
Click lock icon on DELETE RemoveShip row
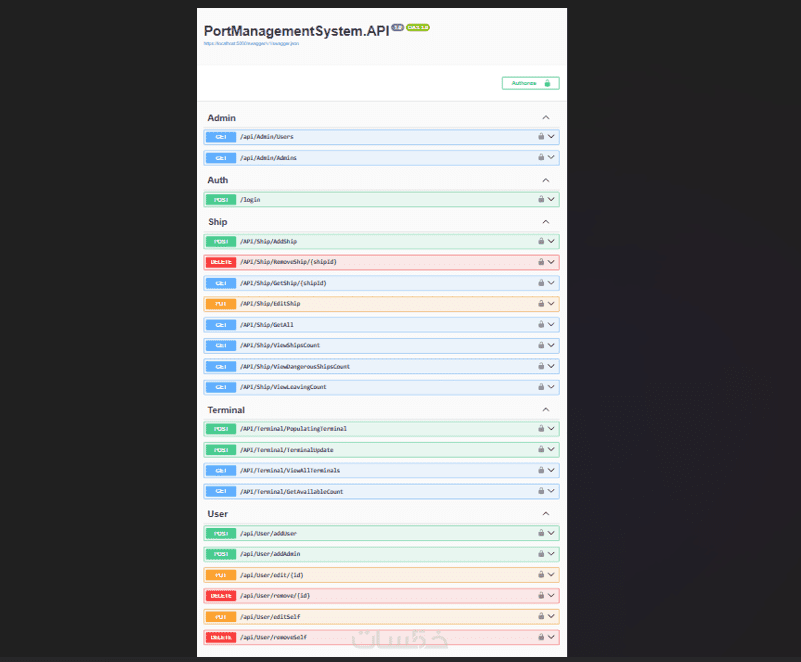[541, 262]
